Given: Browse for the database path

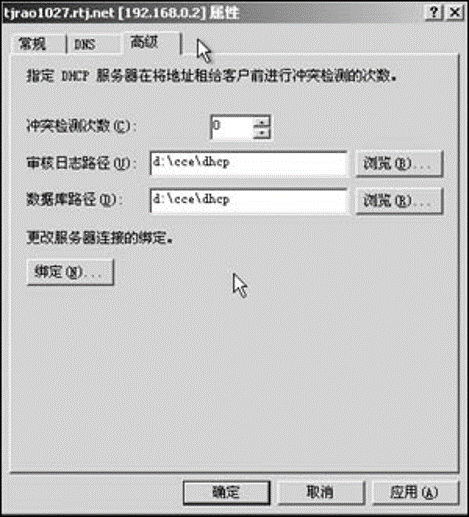Looking at the screenshot, I should (399, 201).
